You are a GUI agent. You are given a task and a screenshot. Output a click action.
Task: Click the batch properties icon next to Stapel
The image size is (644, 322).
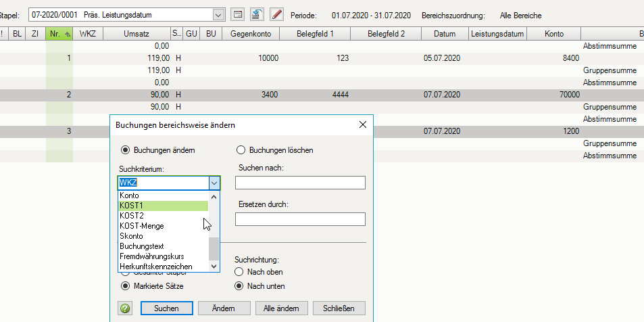point(237,14)
